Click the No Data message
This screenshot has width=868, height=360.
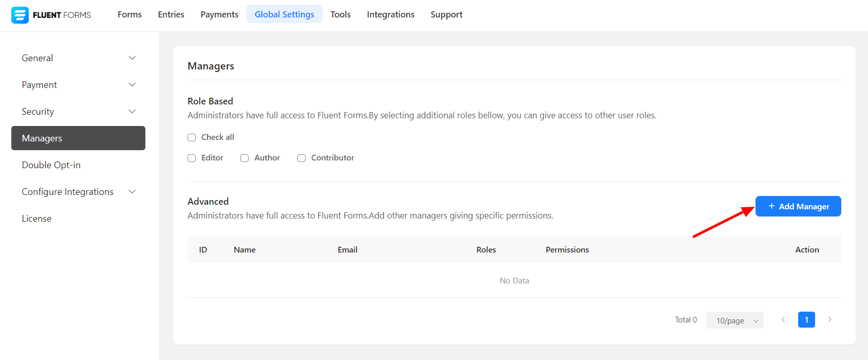click(x=514, y=280)
